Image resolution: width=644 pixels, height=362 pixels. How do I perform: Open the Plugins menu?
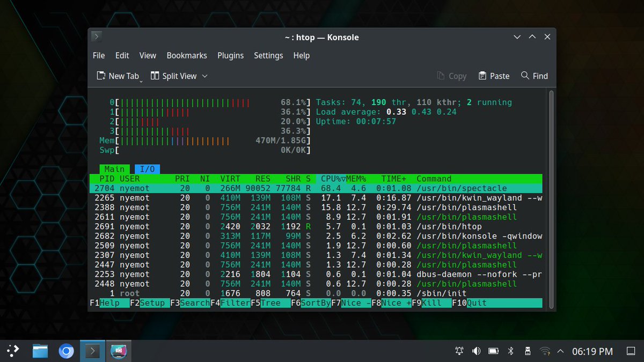click(x=230, y=55)
